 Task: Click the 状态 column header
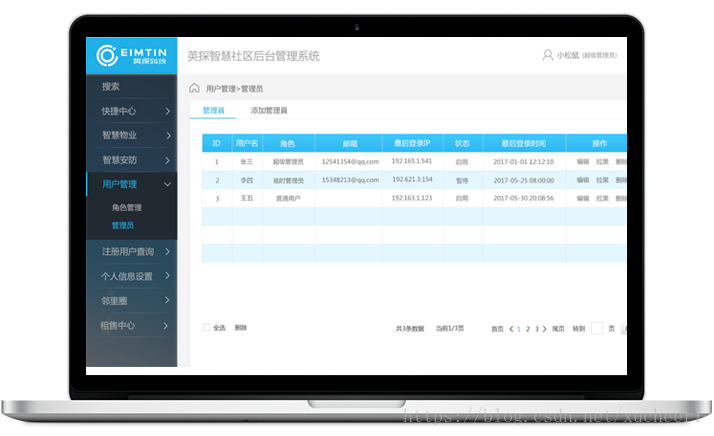(x=462, y=143)
